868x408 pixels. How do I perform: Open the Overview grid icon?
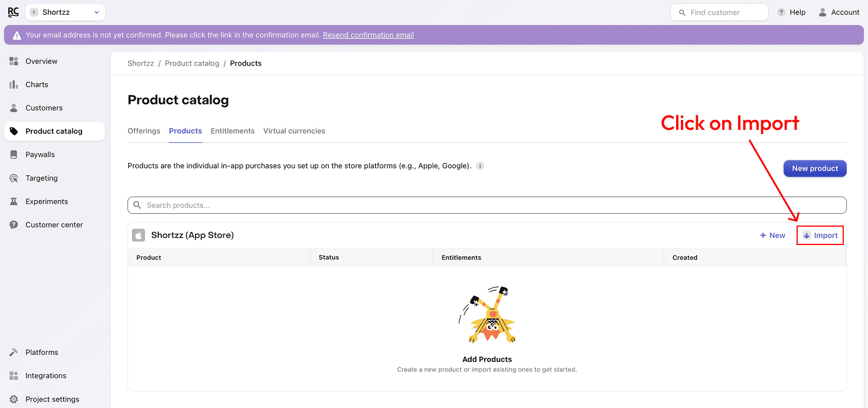coord(14,61)
